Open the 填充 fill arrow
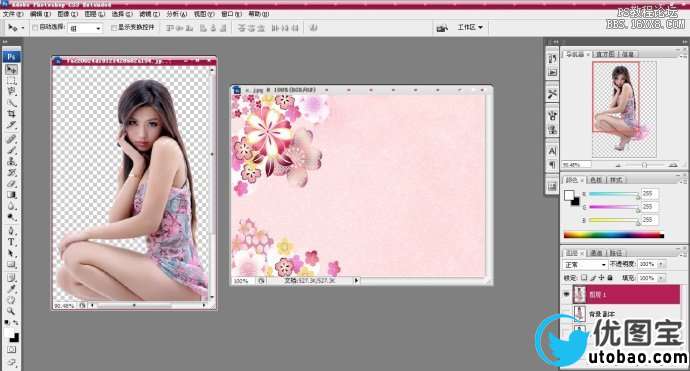Screen dimensions: 690x371 [661, 278]
